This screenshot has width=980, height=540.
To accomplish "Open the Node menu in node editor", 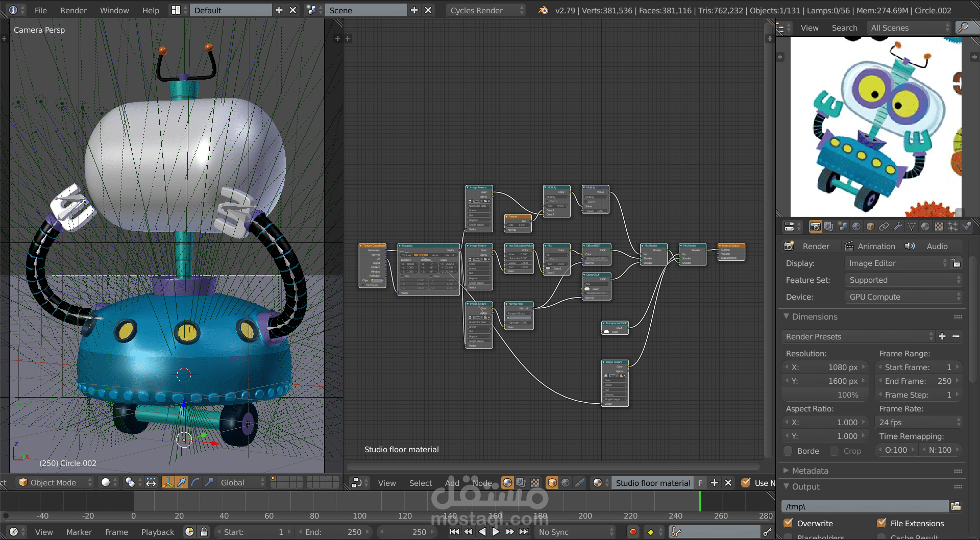I will [x=482, y=483].
